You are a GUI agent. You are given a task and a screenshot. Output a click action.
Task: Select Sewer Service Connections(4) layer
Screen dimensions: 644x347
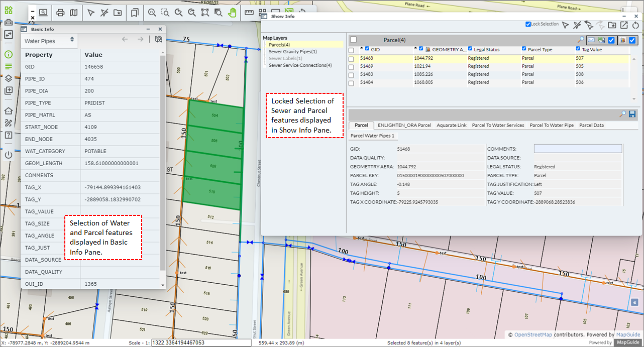coord(300,65)
